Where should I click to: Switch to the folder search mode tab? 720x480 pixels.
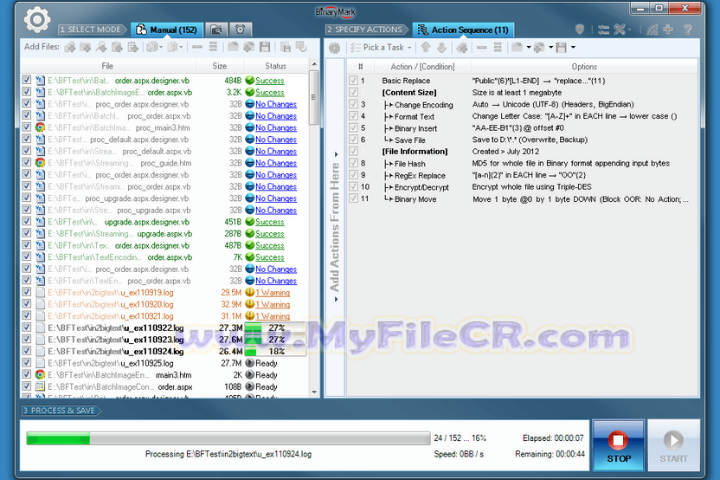216,30
